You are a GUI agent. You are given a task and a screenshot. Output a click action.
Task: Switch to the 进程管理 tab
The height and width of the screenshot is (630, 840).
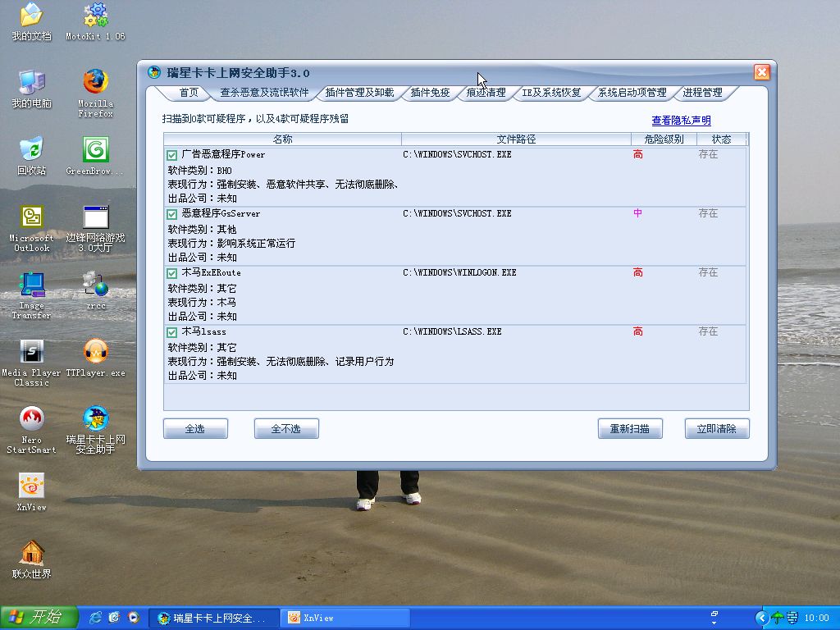point(702,93)
